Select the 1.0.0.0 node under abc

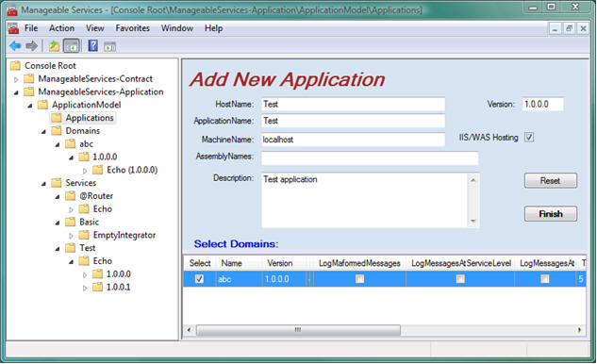pos(105,157)
